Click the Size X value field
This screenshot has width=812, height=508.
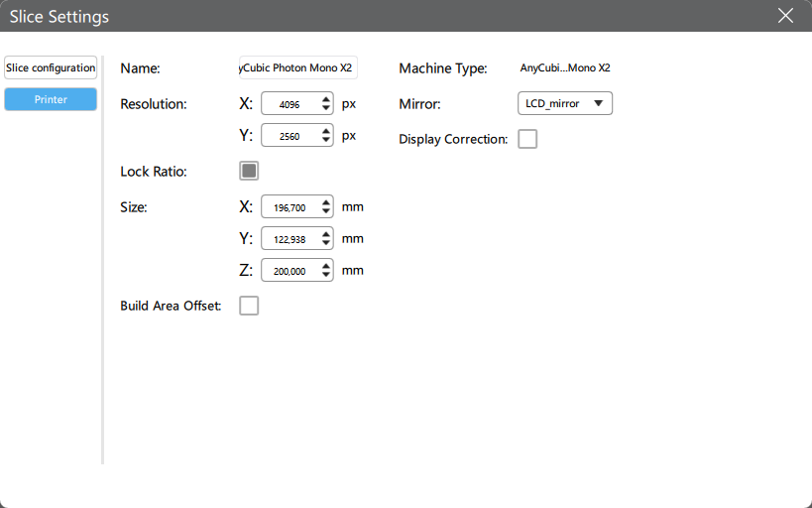point(290,207)
